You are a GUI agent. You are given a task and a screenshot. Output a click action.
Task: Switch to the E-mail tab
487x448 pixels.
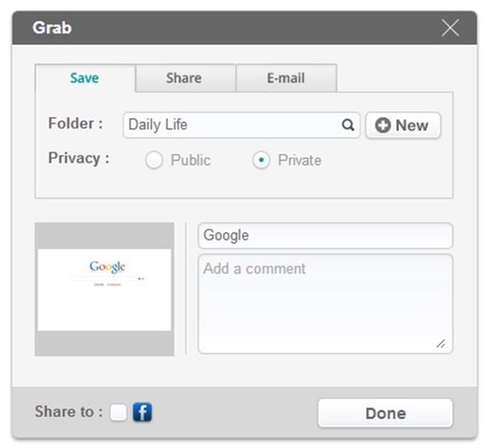pyautogui.click(x=287, y=78)
